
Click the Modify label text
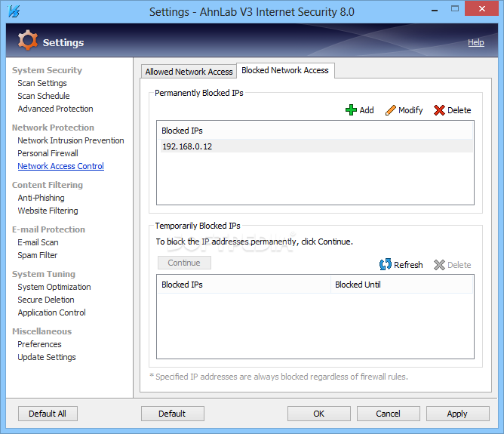pyautogui.click(x=410, y=110)
